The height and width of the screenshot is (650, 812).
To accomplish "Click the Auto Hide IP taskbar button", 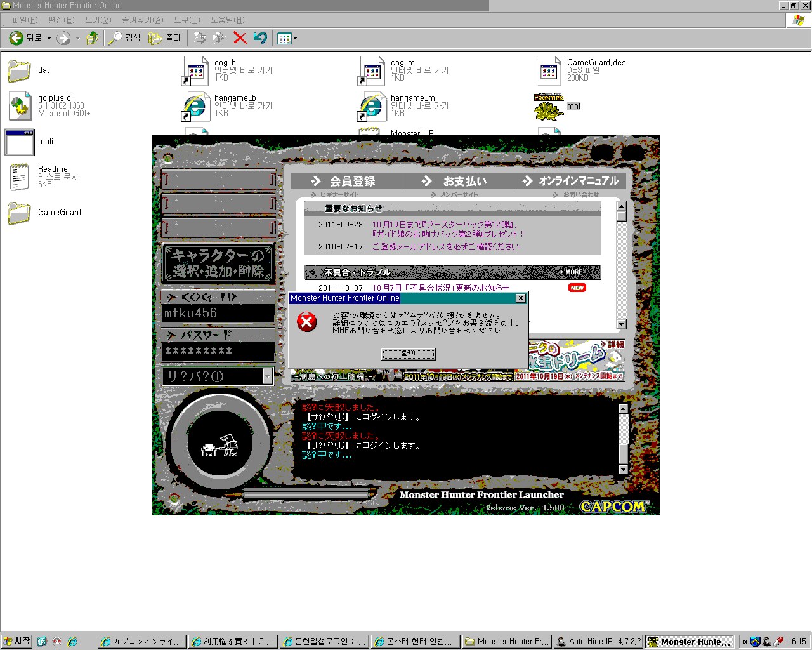I will [x=599, y=642].
